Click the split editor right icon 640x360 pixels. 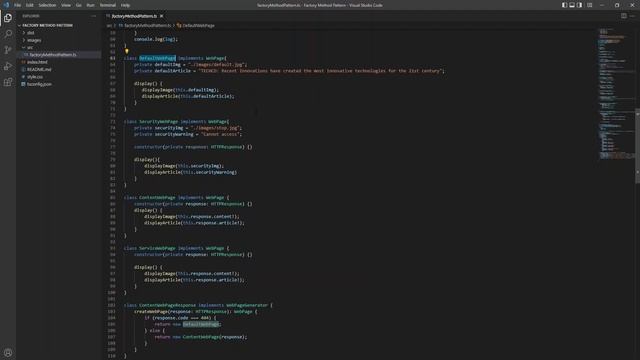[624, 16]
